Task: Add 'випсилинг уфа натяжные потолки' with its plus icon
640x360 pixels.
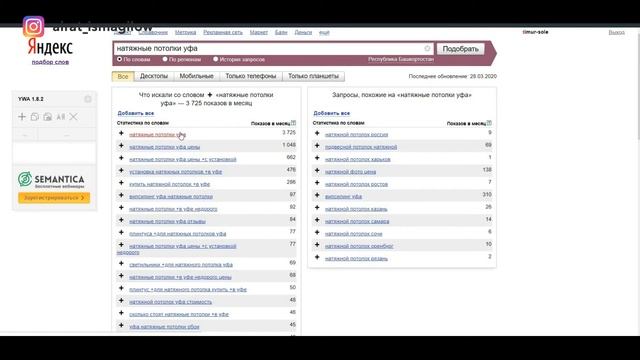Action: (x=121, y=195)
